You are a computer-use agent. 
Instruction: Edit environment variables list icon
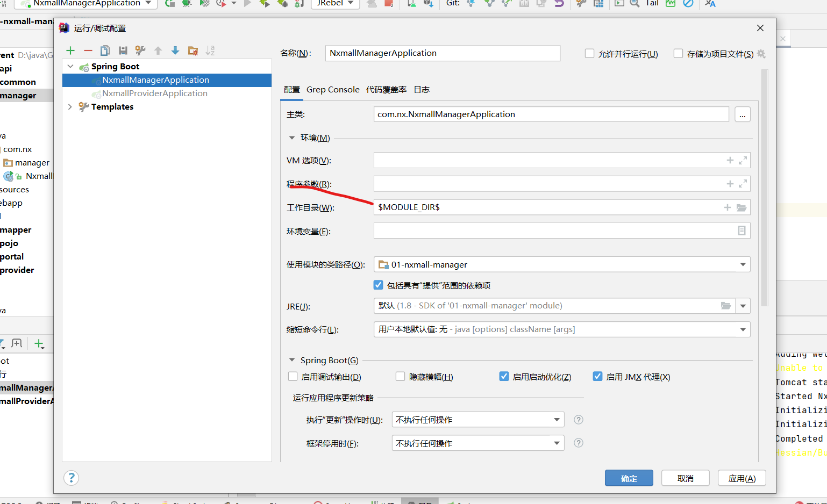pyautogui.click(x=742, y=231)
